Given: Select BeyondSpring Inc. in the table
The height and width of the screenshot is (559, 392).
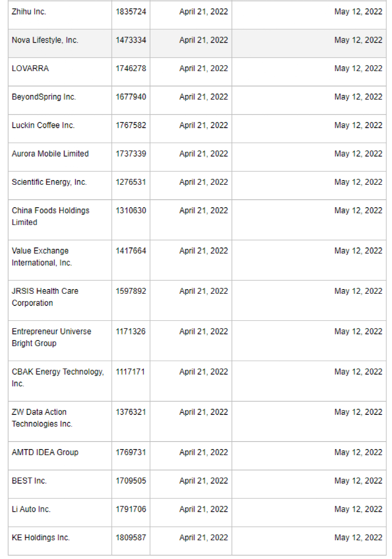Looking at the screenshot, I should click(x=44, y=97).
